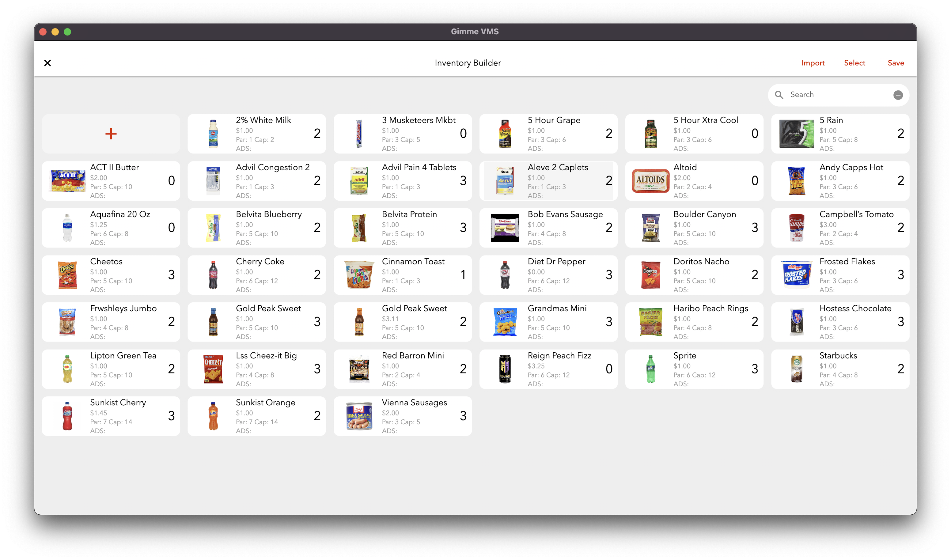The height and width of the screenshot is (560, 951).
Task: Select the Grandmas Mini cookies image
Action: (x=505, y=322)
